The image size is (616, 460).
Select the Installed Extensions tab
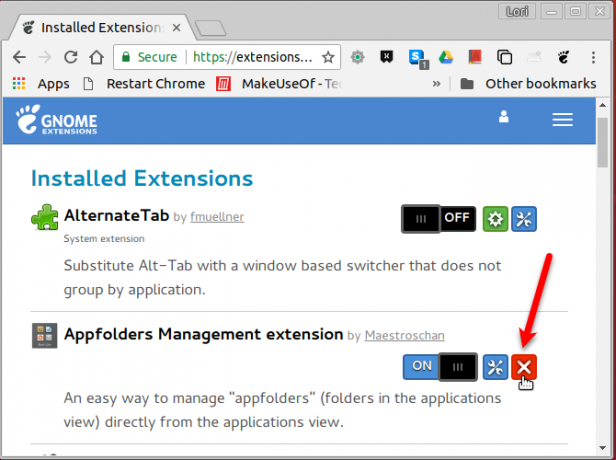(101, 27)
